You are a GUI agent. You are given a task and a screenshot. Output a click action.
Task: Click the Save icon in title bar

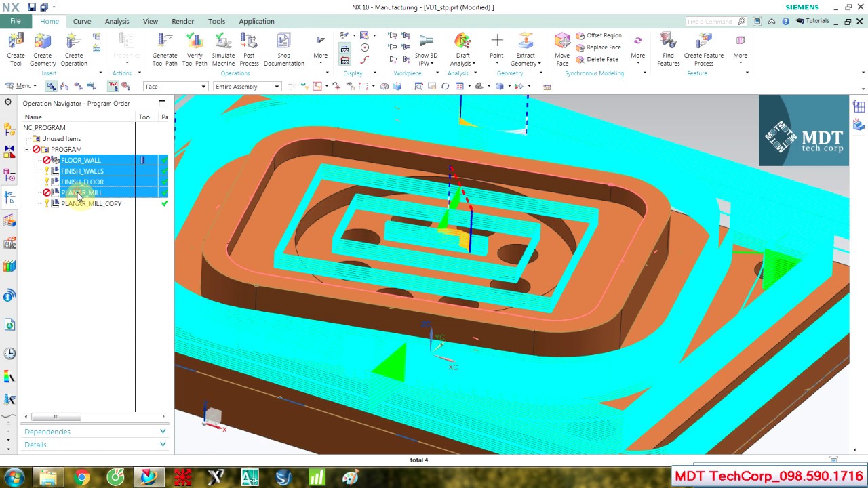coord(32,7)
